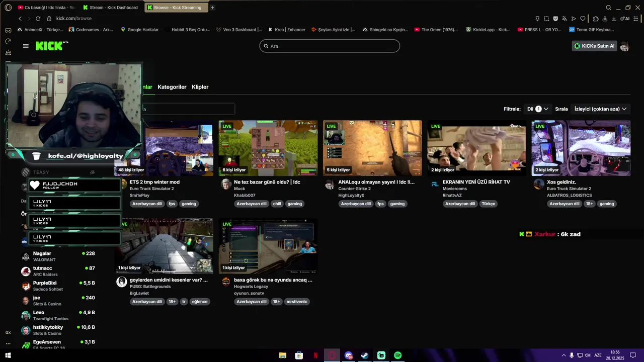644x362 pixels.
Task: Click the eğlence tag on BigLawiet stream
Action: [x=200, y=302]
